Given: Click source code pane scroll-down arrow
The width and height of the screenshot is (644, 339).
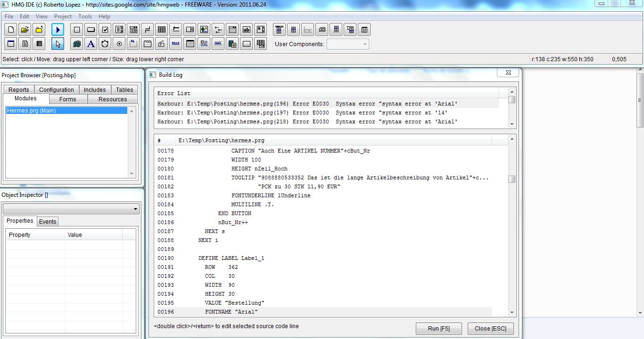Looking at the screenshot, I should [512, 312].
